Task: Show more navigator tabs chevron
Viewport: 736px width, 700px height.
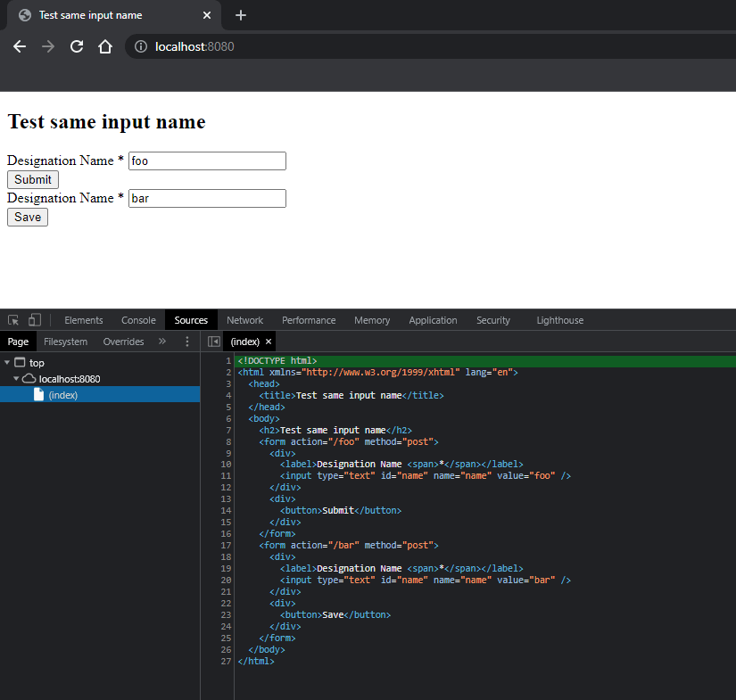Action: 162,342
